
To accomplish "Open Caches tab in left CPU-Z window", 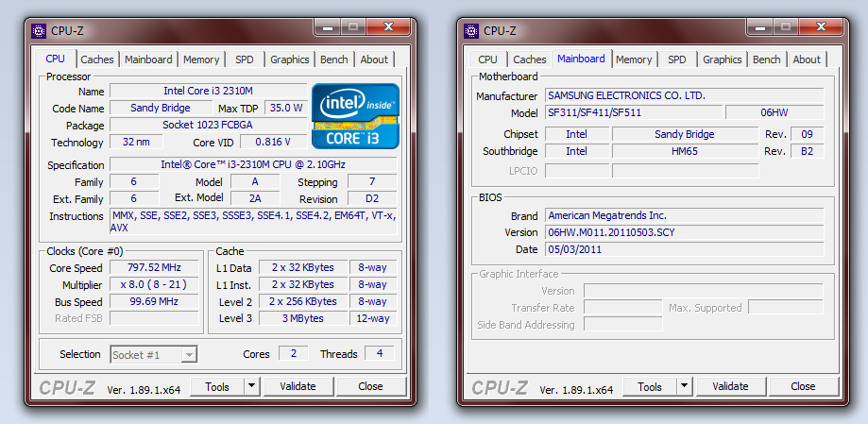I will tap(97, 59).
